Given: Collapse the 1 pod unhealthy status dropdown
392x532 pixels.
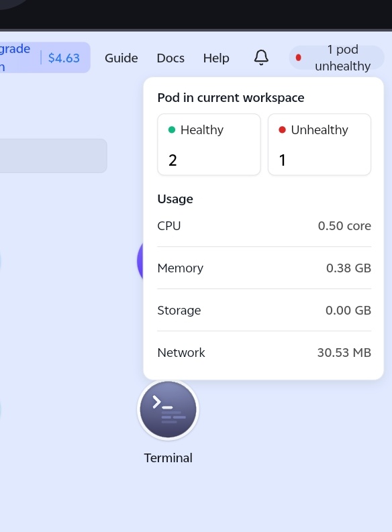Looking at the screenshot, I should (x=336, y=58).
